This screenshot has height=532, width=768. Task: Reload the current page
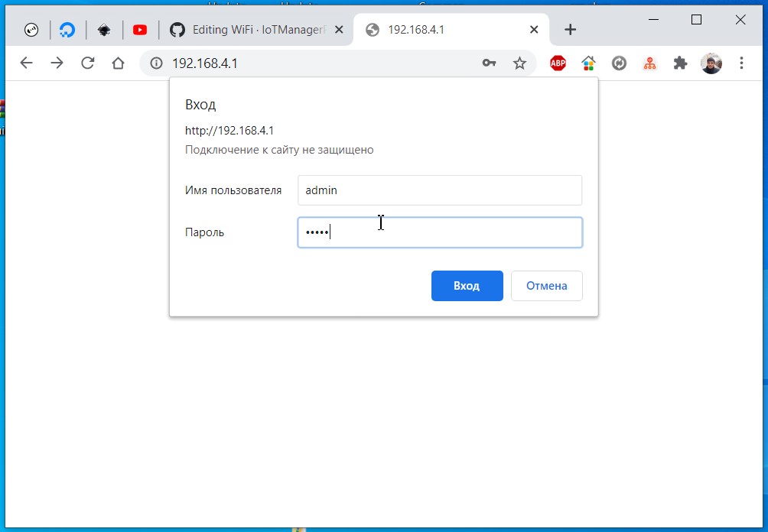point(87,63)
